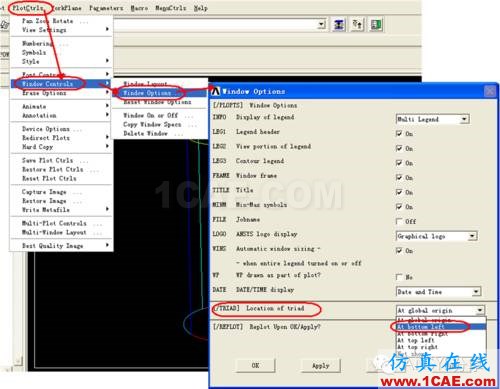Choose Capture Image from PlotCtrls menu
Image resolution: width=500 pixels, height=389 pixels.
pos(44,192)
